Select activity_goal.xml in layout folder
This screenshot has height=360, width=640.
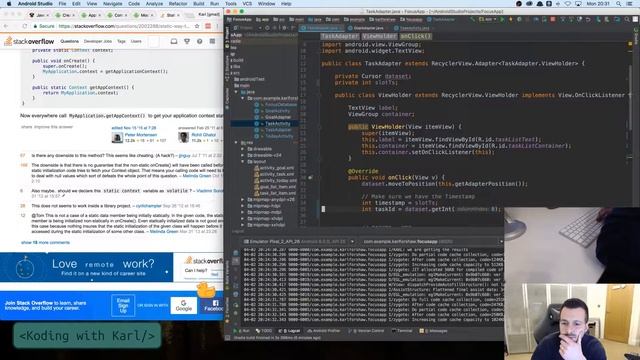point(277,168)
